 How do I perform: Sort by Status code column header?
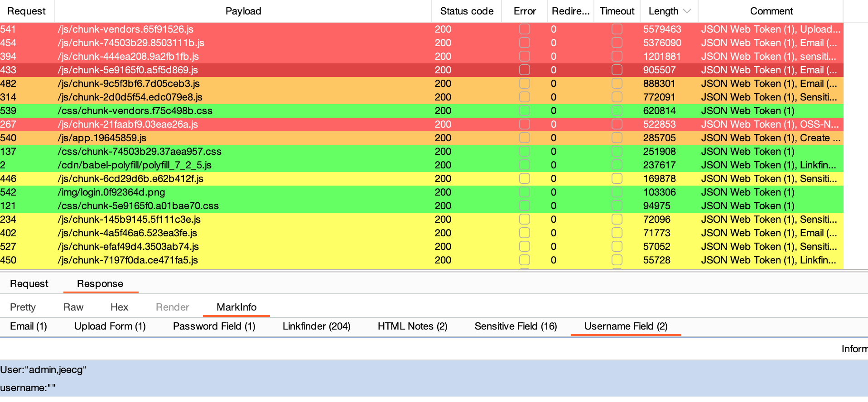pos(467,11)
